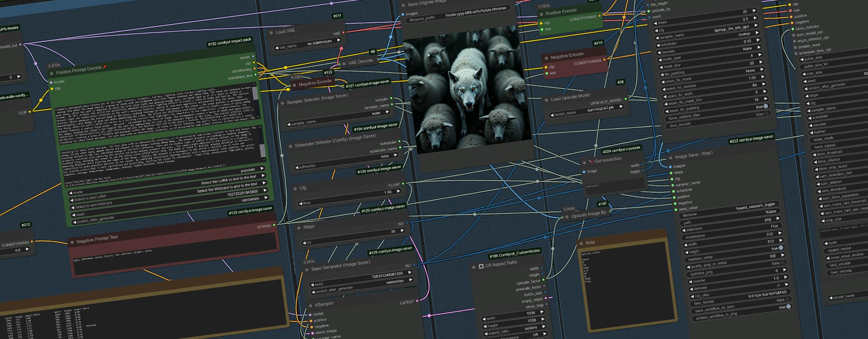
Task: Click the images input port on Image Save - Step1
Action: pos(670,167)
